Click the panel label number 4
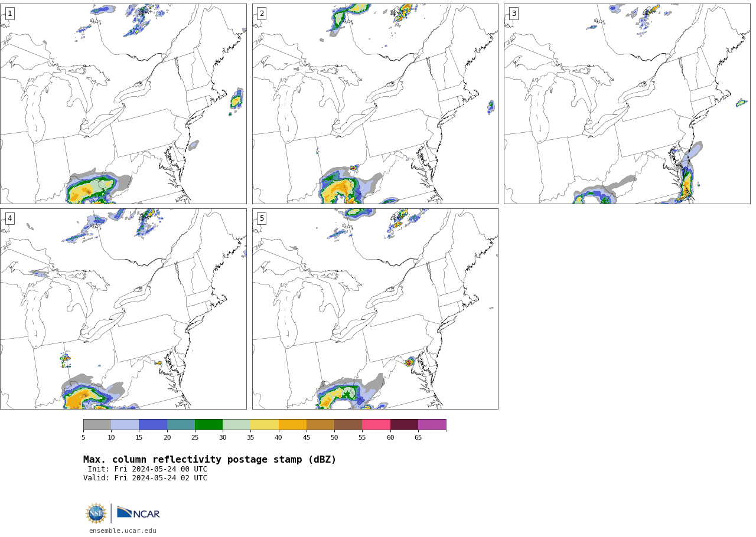756x537 pixels. [x=9, y=218]
